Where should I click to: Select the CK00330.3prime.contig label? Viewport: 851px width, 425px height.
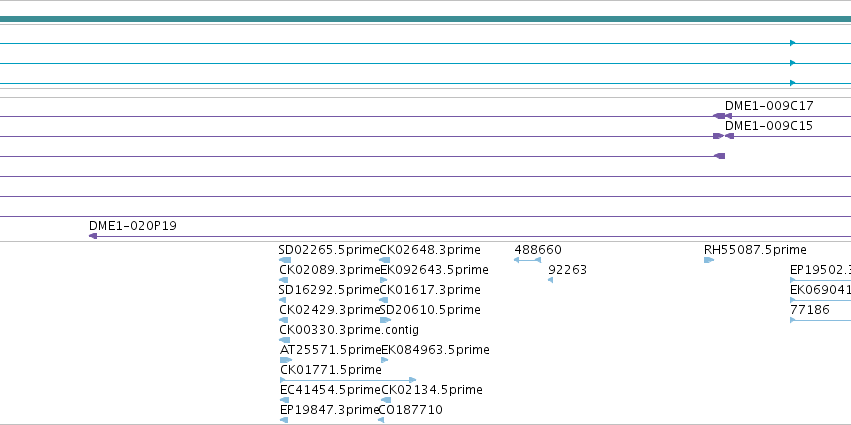coord(349,329)
